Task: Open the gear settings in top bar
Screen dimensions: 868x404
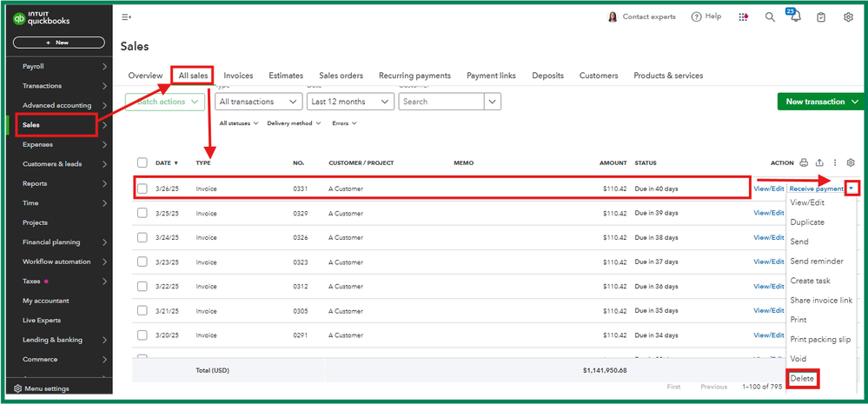Action: click(848, 17)
